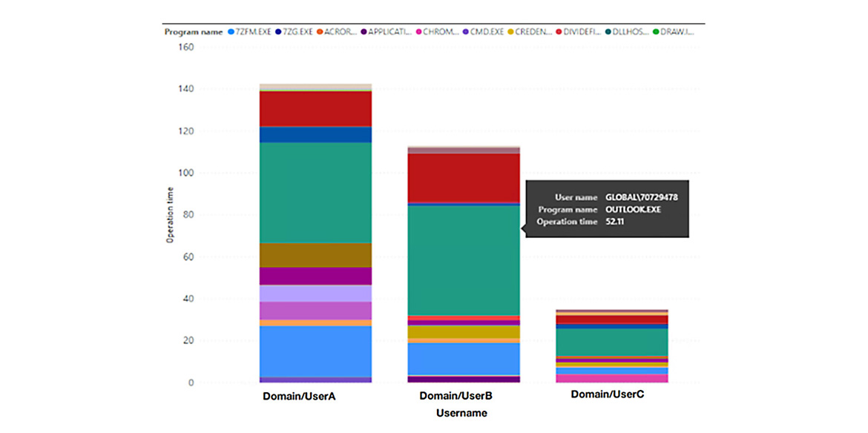Click the Username axis title
868x433 pixels.
[461, 413]
